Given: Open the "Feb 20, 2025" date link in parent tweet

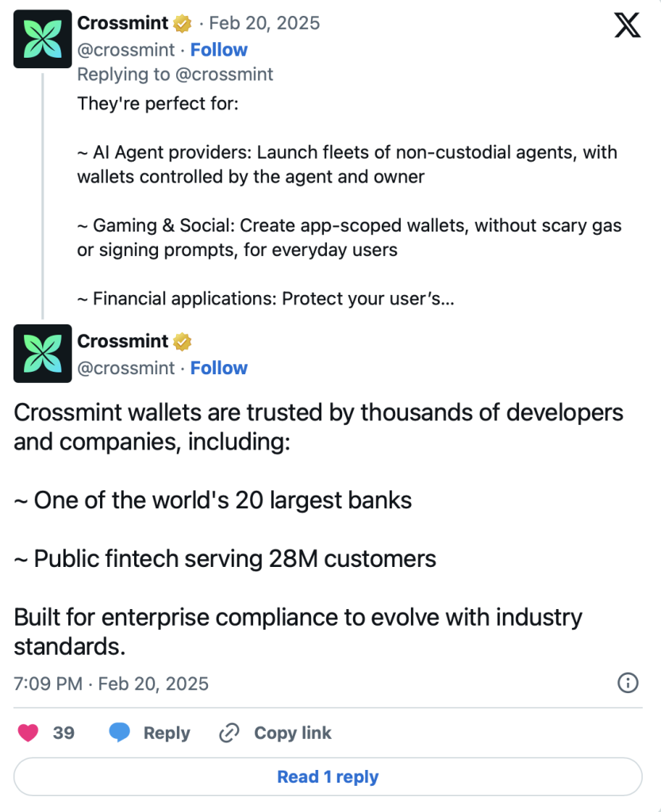Looking at the screenshot, I should click(264, 23).
